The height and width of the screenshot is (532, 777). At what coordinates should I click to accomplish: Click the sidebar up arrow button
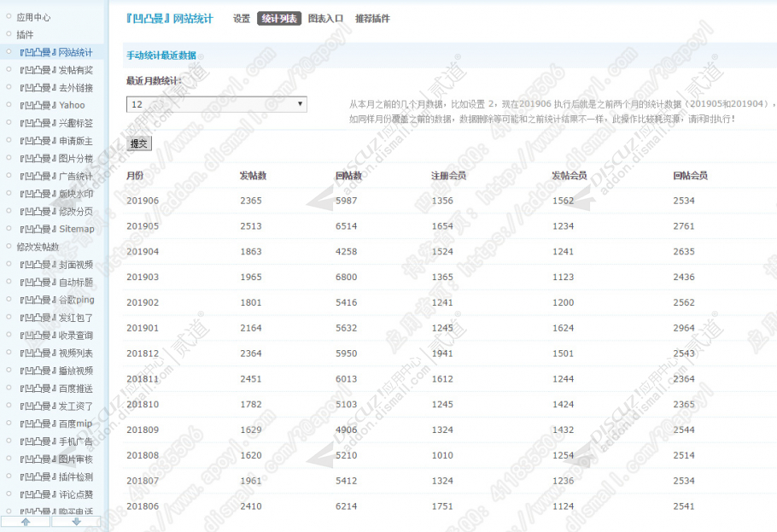tap(26, 522)
